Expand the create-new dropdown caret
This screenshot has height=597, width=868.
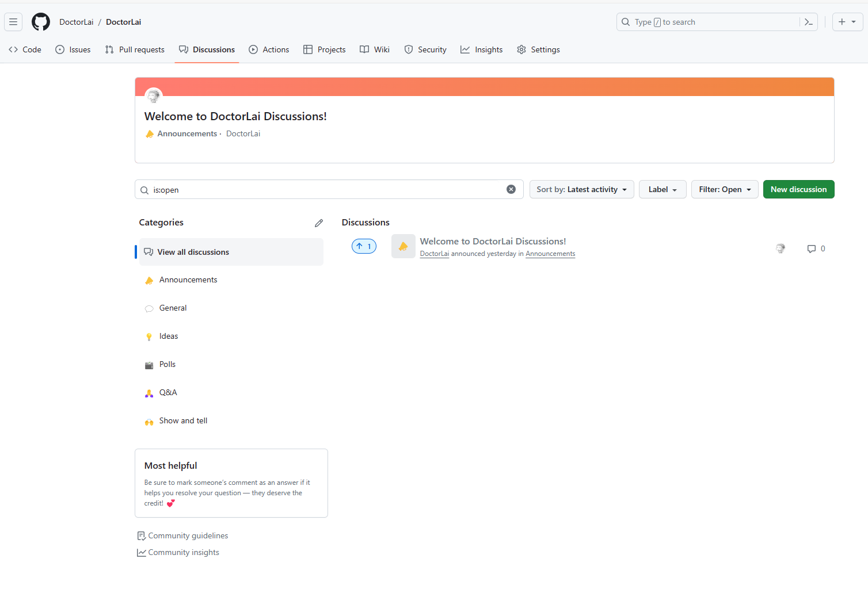tap(854, 22)
